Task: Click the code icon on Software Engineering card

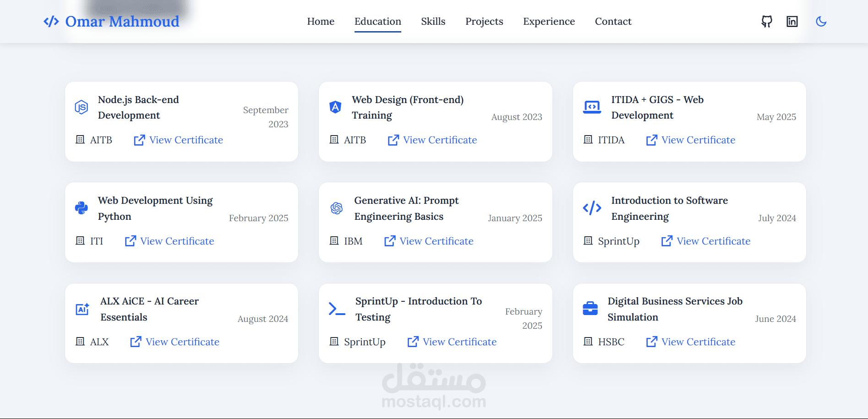Action: click(592, 208)
